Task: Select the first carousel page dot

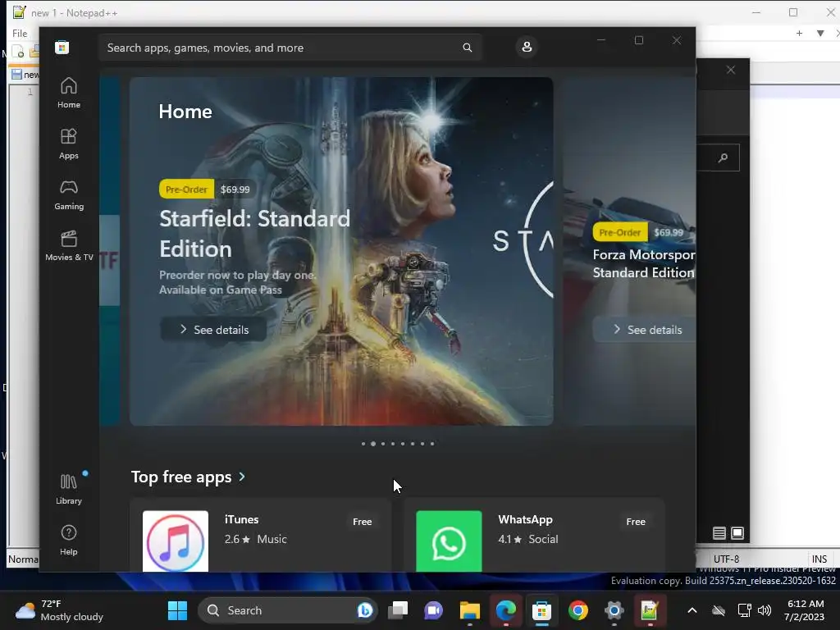Action: click(x=363, y=444)
